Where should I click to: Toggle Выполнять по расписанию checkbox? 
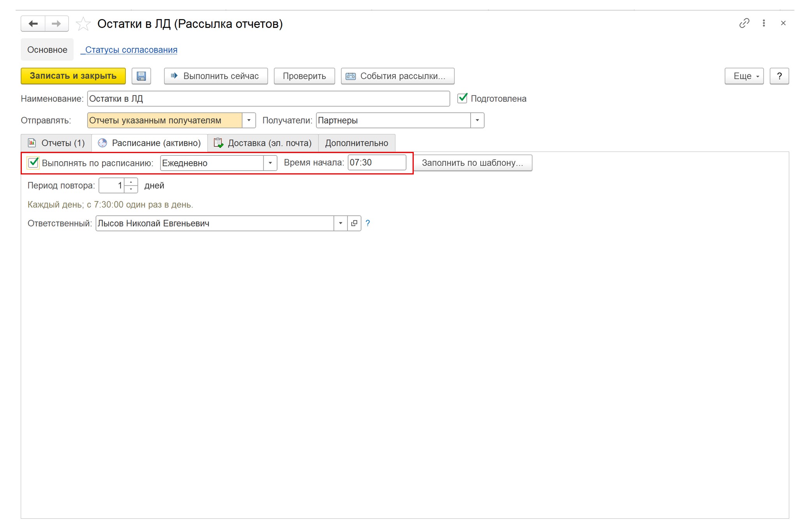34,163
